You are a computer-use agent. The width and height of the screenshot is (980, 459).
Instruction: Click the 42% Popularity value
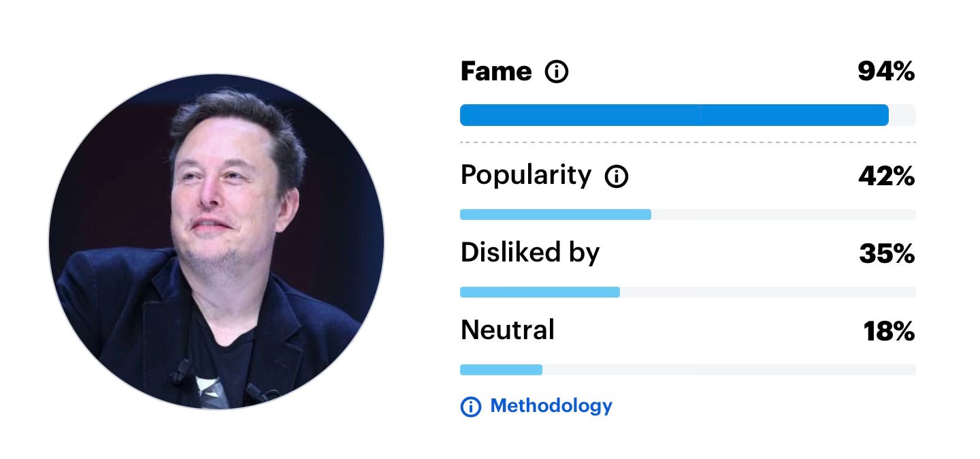886,177
